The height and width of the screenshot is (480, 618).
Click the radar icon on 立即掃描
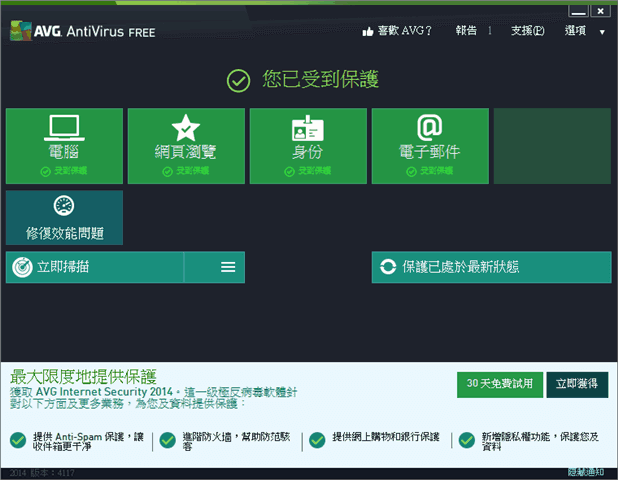(x=22, y=267)
